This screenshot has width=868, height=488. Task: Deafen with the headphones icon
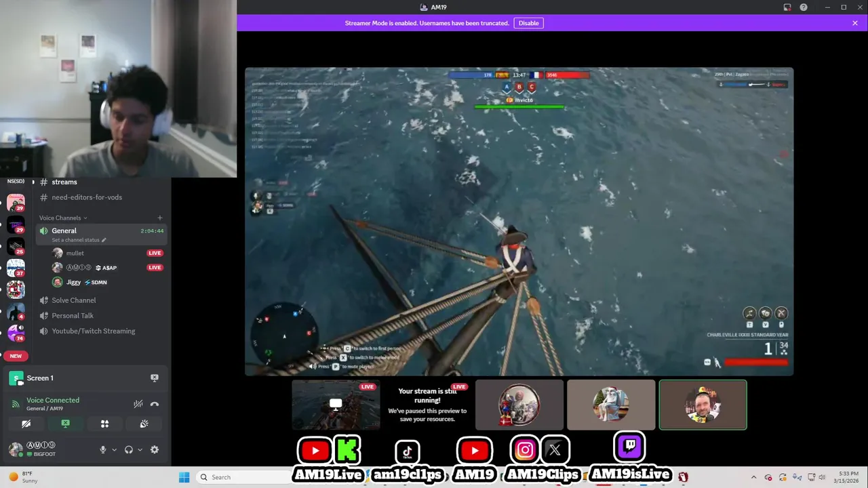click(x=129, y=449)
